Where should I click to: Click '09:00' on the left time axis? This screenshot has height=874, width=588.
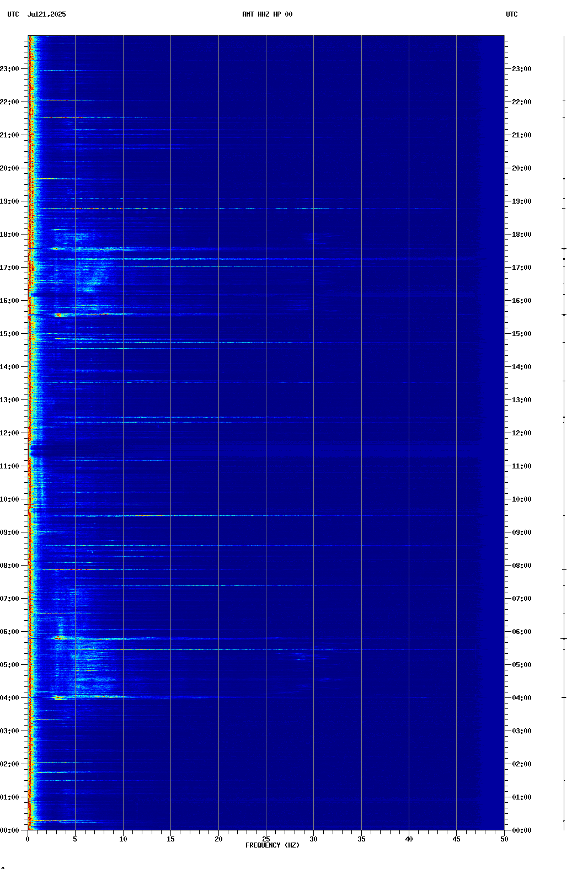point(9,532)
